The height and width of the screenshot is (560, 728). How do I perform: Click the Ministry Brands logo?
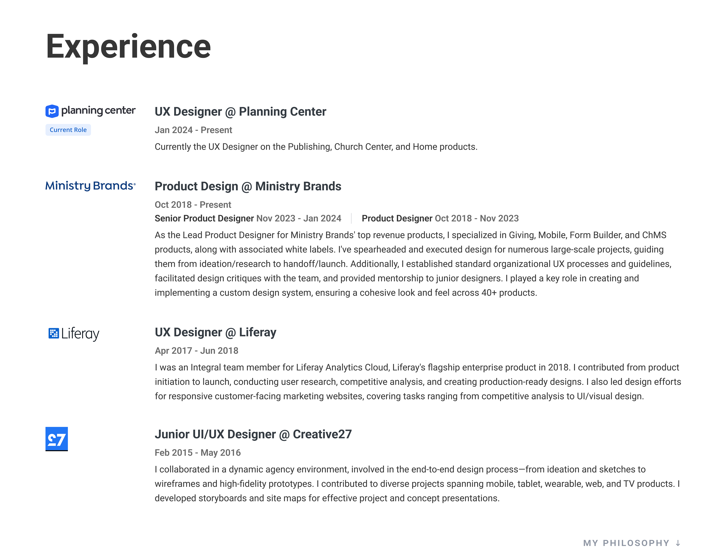pyautogui.click(x=90, y=186)
